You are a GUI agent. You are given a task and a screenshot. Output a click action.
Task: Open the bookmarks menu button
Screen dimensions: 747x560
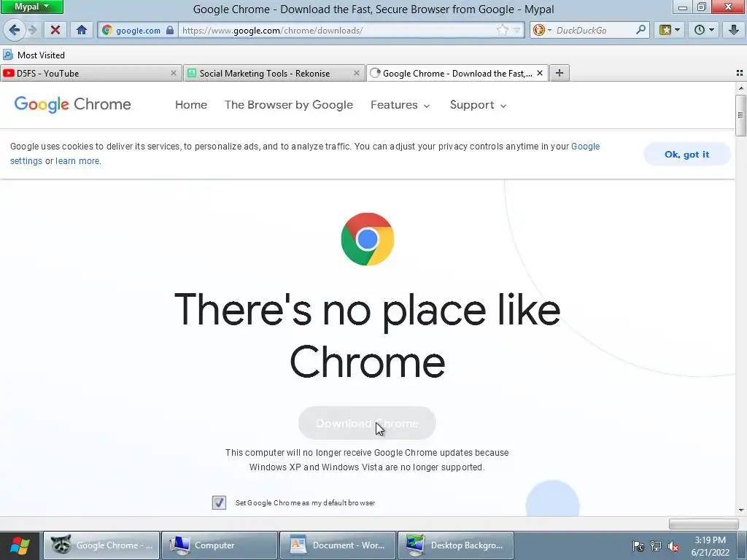click(x=670, y=30)
